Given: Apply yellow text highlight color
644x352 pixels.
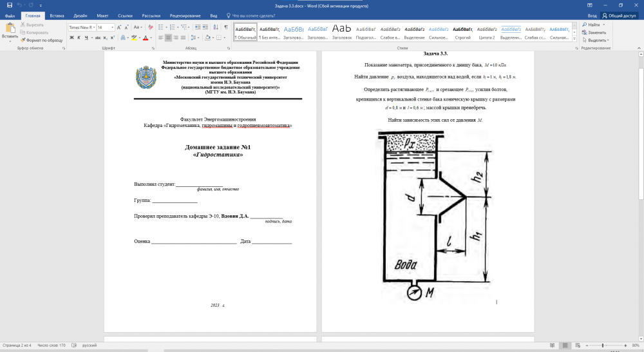Looking at the screenshot, I should pyautogui.click(x=134, y=38).
